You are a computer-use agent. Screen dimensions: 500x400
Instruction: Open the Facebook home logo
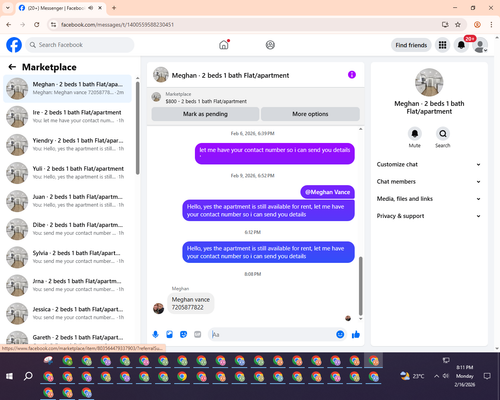(x=14, y=45)
